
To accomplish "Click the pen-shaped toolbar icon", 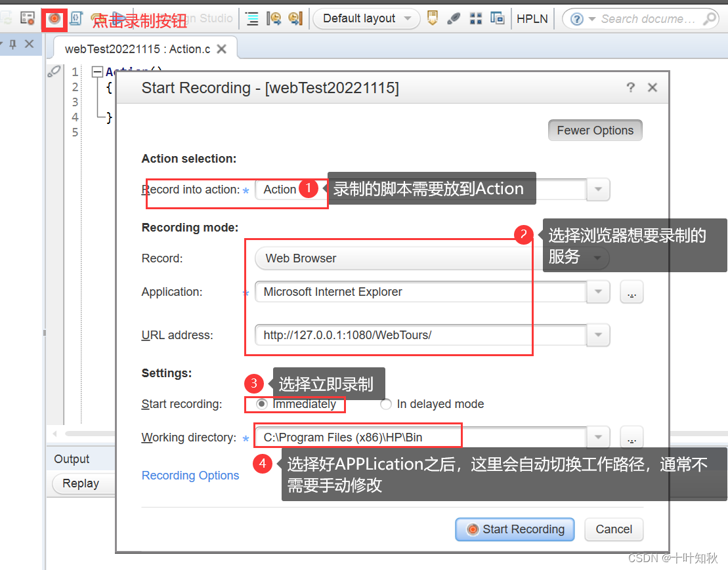I will point(454,18).
